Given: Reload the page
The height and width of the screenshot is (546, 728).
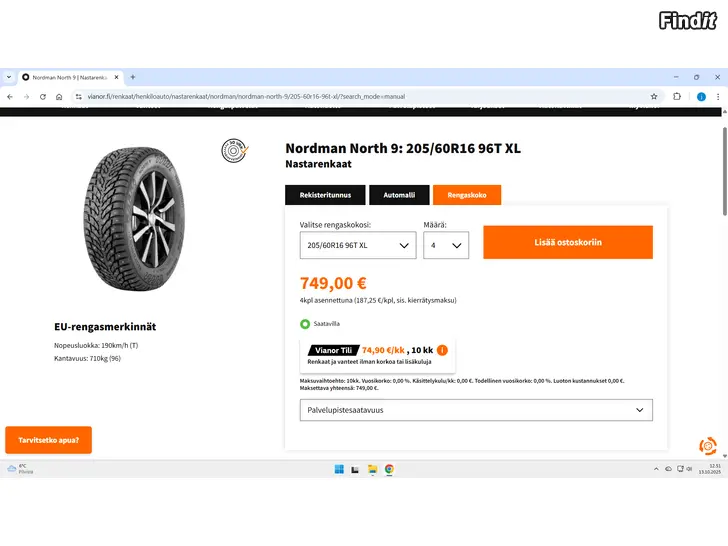Looking at the screenshot, I should coord(43,97).
